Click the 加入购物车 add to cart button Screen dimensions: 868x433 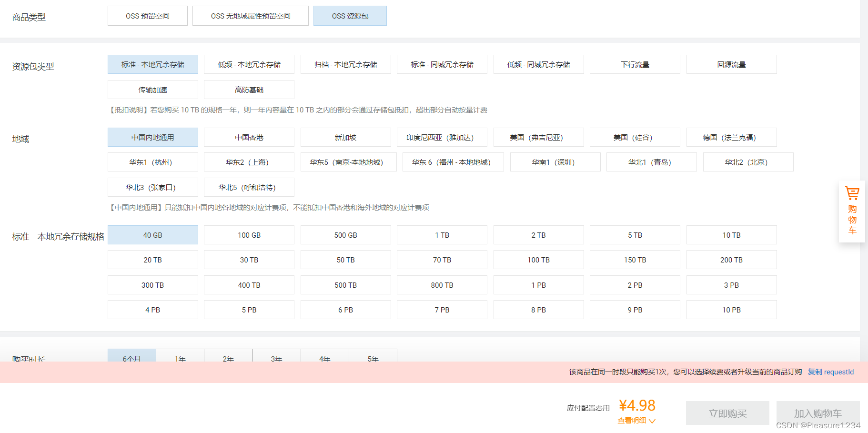click(818, 413)
